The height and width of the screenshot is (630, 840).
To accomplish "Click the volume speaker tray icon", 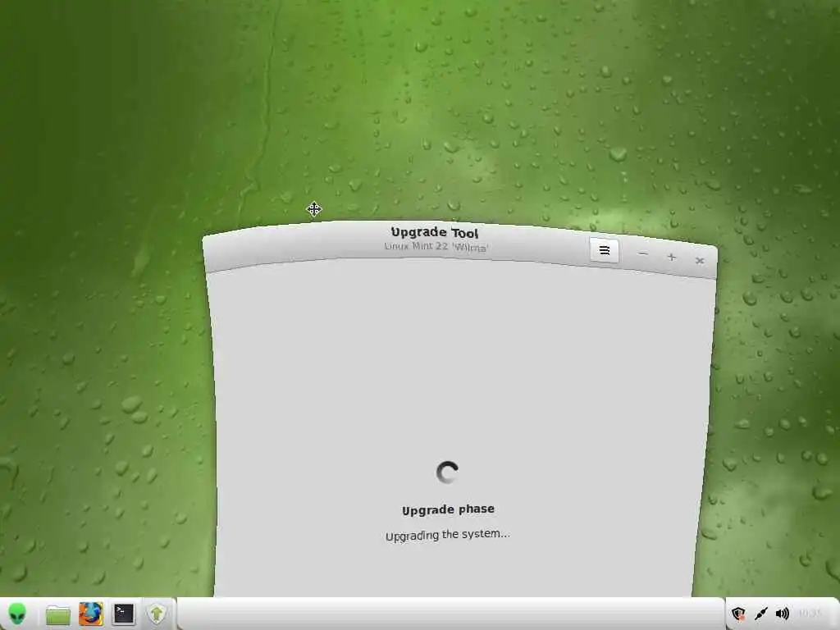I will click(x=782, y=614).
